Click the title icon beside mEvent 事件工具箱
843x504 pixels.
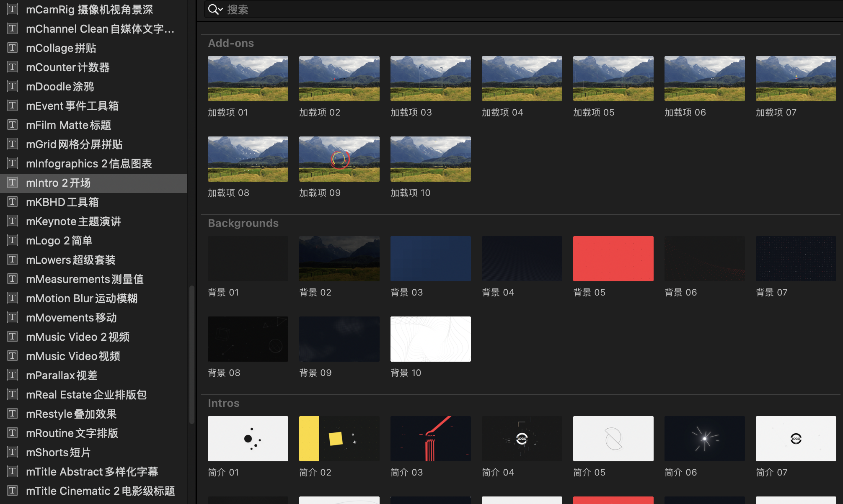point(13,105)
